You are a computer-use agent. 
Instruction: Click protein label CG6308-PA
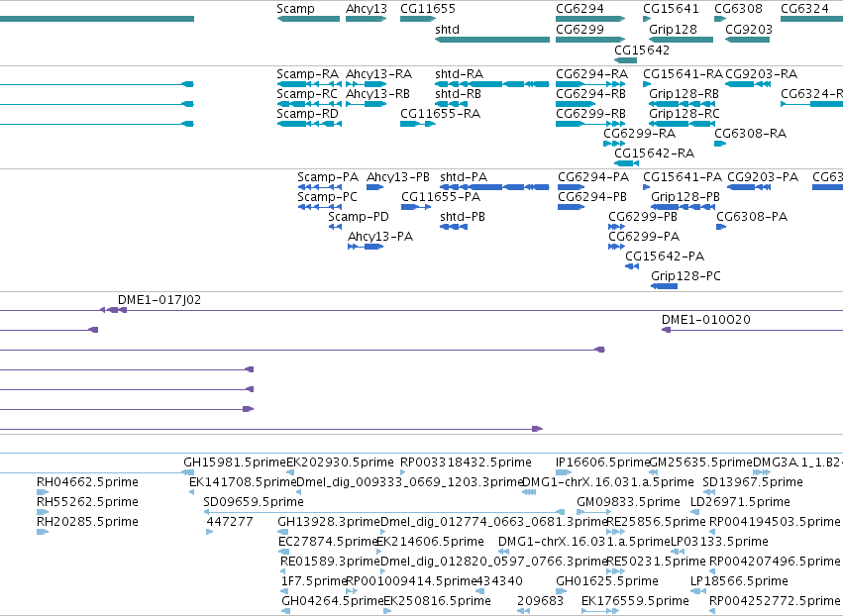tap(752, 217)
